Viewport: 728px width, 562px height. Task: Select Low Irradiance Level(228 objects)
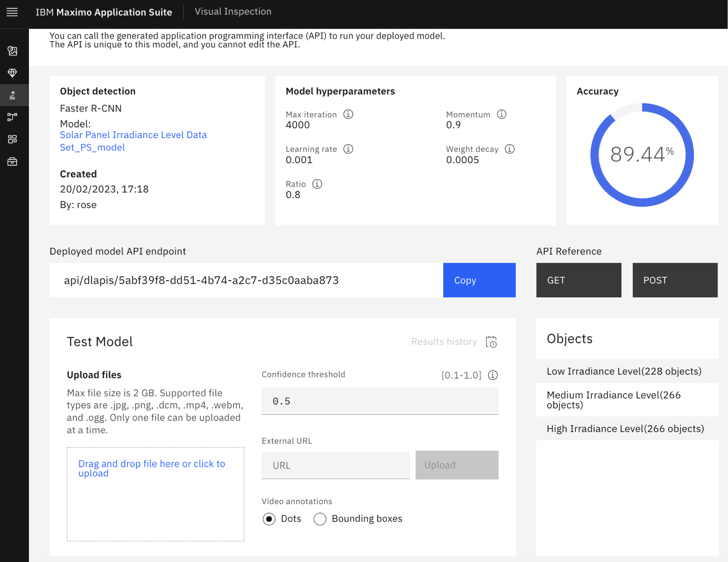point(627,371)
